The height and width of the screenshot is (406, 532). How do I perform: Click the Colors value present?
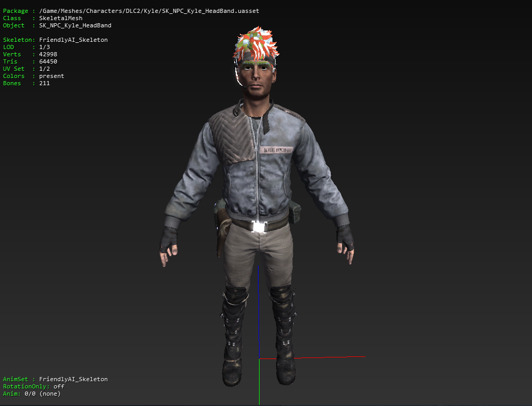click(x=52, y=76)
